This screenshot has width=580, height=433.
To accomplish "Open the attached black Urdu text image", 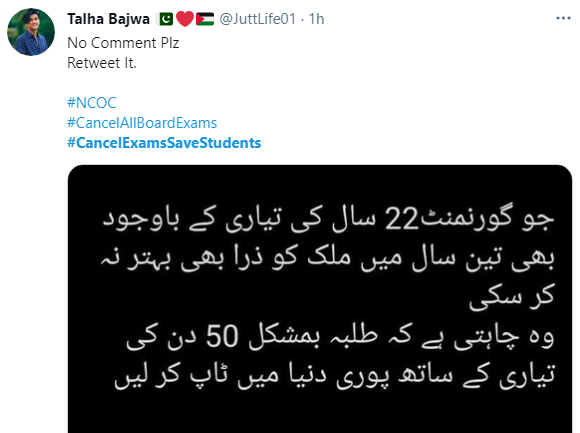I will point(320,299).
